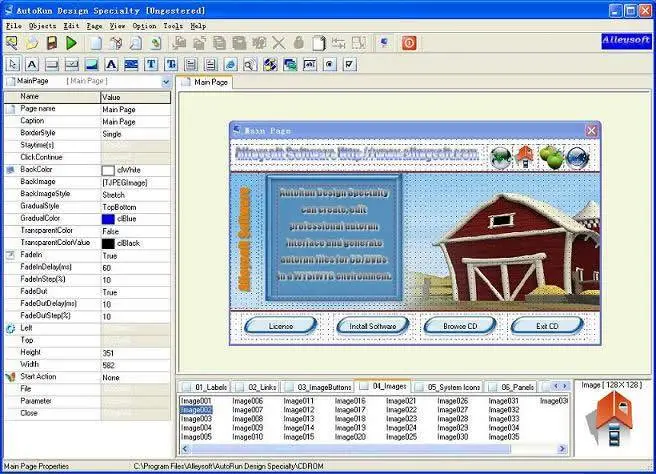Click the orange house icon in the page banner
This screenshot has height=474, width=656.
coord(525,156)
